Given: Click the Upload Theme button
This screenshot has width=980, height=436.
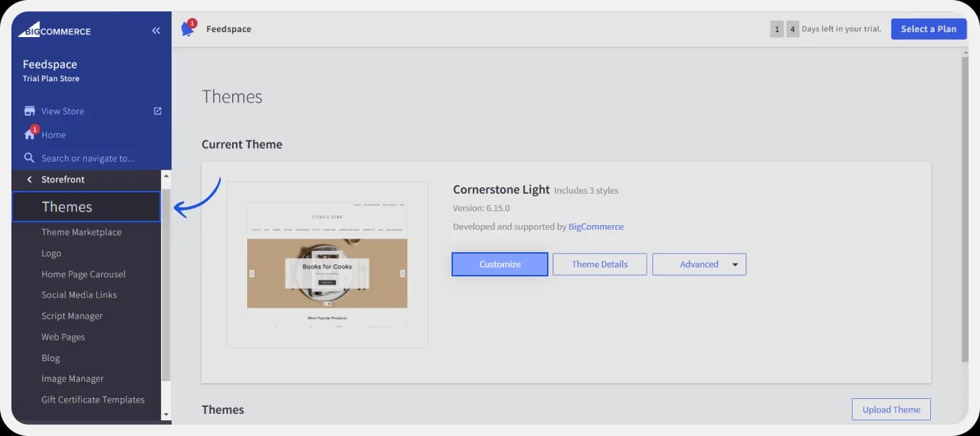Looking at the screenshot, I should (x=891, y=409).
